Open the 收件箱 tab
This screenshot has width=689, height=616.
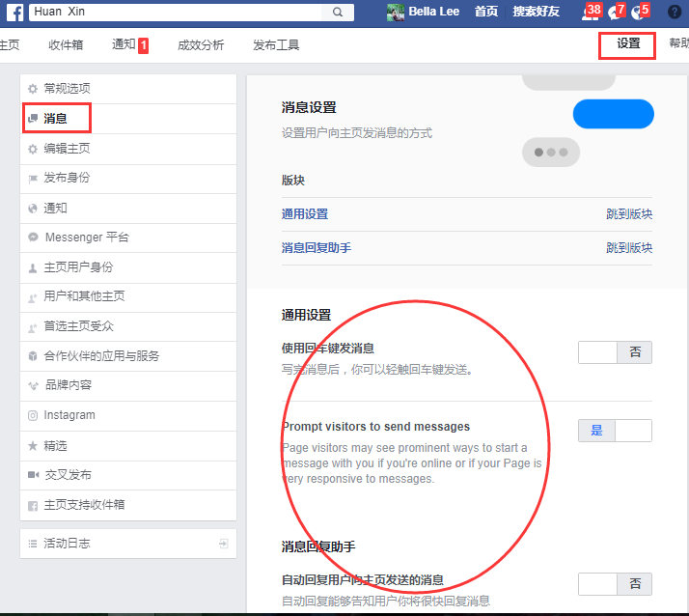point(66,44)
